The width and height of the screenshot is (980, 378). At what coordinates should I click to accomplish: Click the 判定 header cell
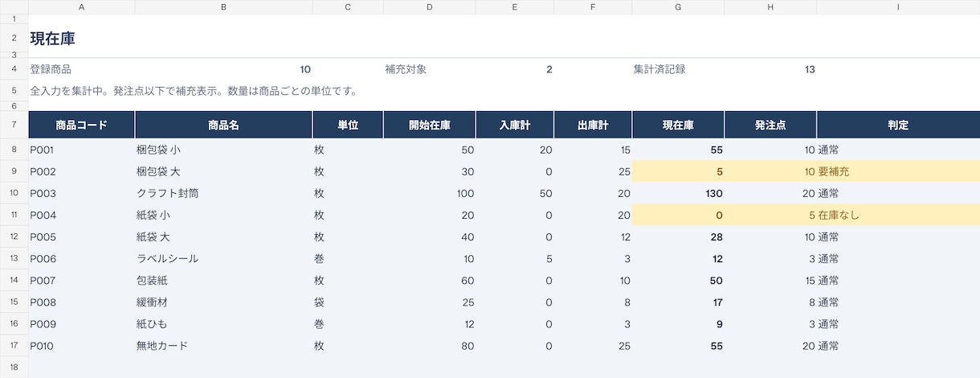[898, 125]
